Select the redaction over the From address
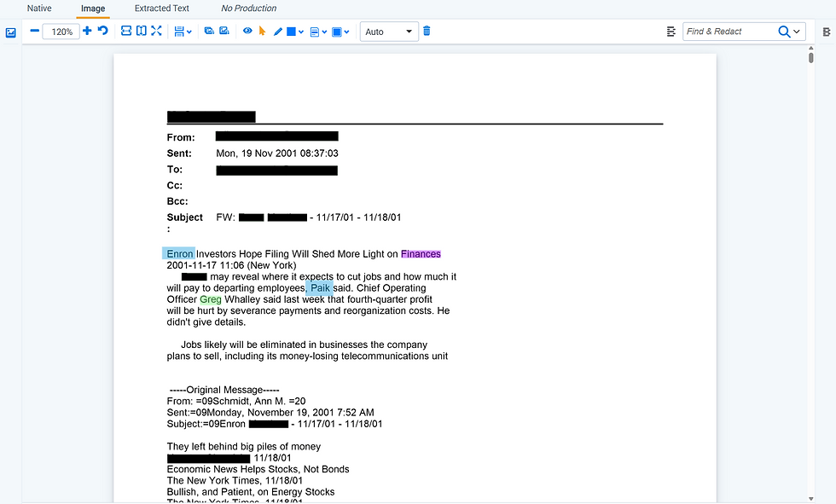 pyautogui.click(x=276, y=136)
